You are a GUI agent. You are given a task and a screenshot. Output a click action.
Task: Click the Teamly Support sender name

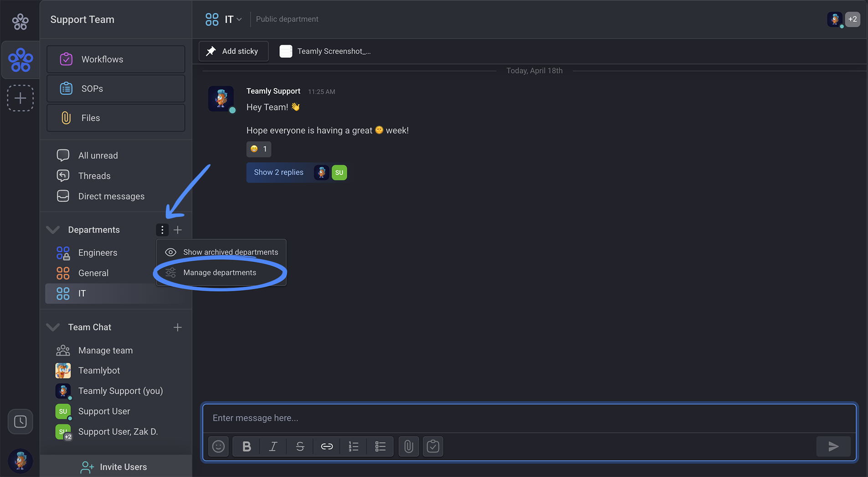coord(273,91)
